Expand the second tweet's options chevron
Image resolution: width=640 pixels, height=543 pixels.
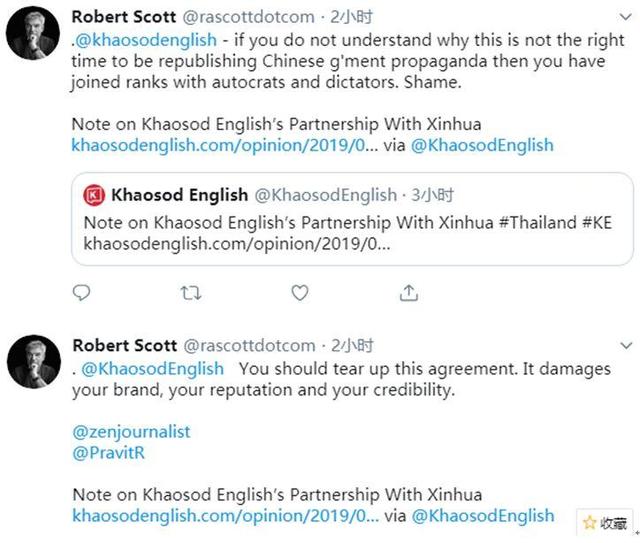tap(625, 346)
